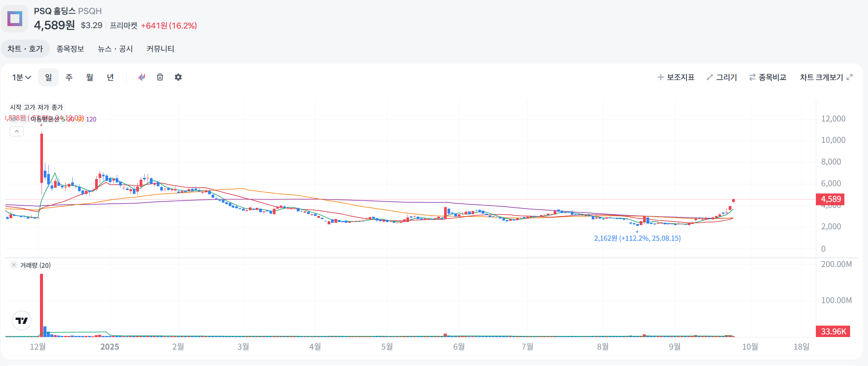This screenshot has height=366, width=868.
Task: Click the 10월 date axis label
Action: point(750,347)
